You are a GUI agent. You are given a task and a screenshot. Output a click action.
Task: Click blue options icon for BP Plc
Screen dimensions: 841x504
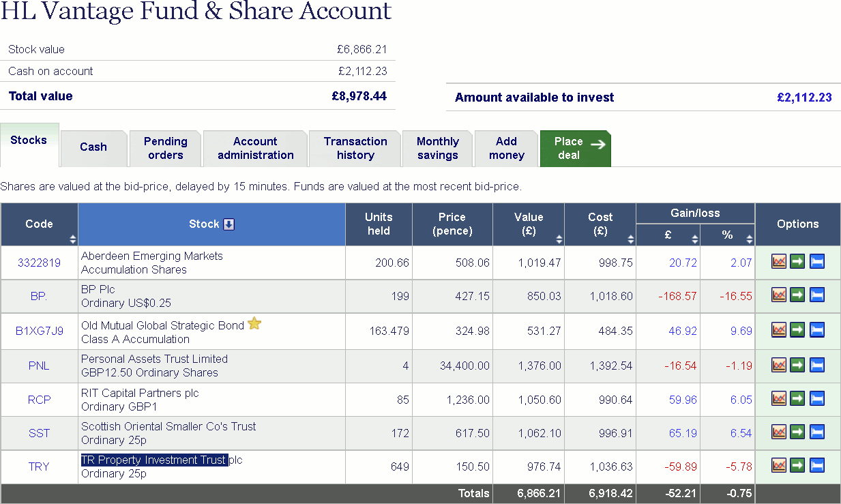pos(817,295)
